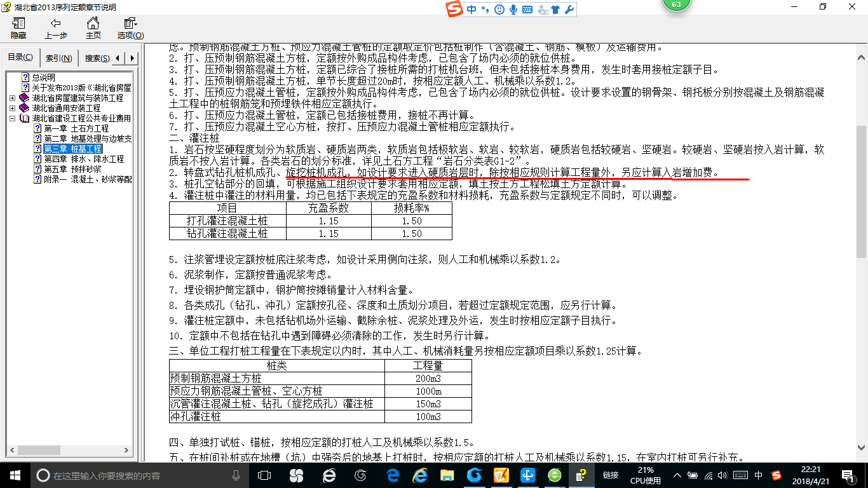Viewport: 868px width, 488px height.
Task: Select 第三章 桩基工程
Action: [72, 149]
